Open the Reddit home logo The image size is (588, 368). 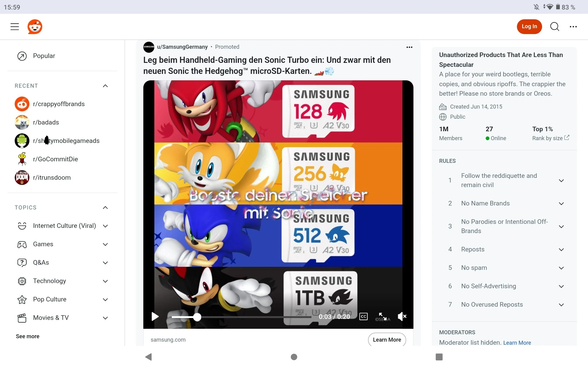click(35, 27)
